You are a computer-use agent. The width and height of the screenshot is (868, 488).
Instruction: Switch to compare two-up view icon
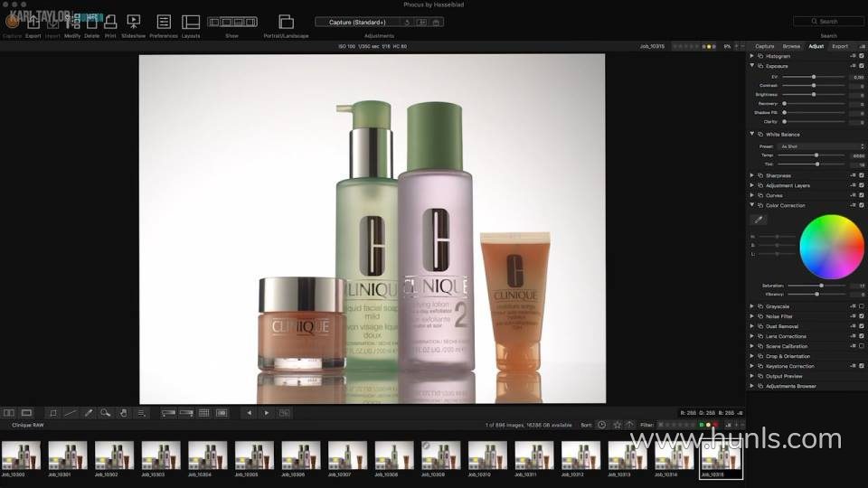[x=9, y=413]
